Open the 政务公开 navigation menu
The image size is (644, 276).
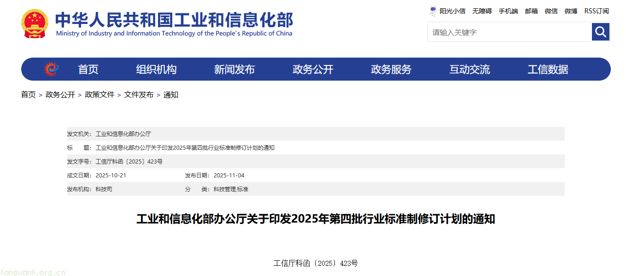(312, 69)
